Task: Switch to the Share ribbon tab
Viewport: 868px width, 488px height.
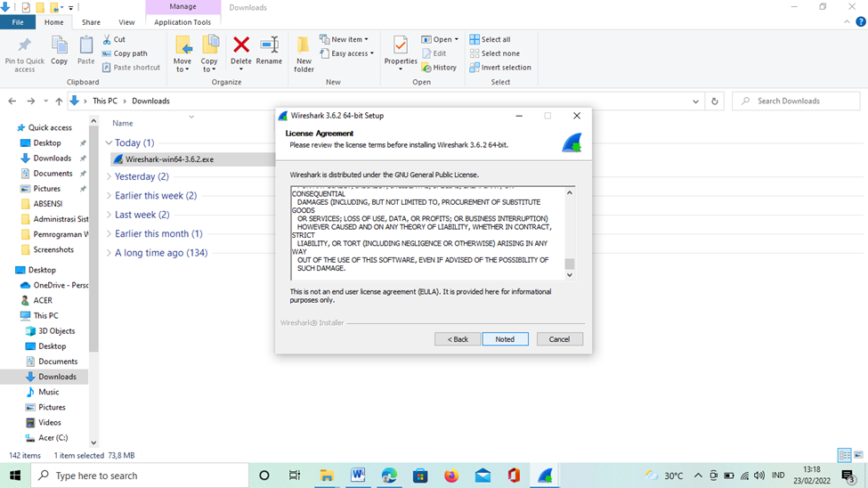Action: point(91,22)
